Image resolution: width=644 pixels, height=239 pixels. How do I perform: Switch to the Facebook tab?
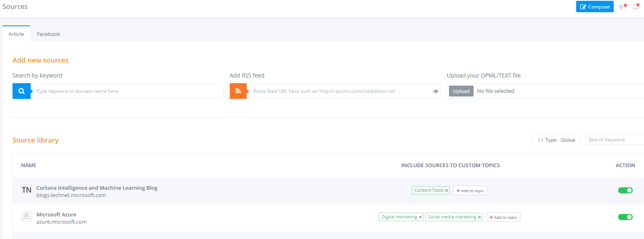[48, 34]
